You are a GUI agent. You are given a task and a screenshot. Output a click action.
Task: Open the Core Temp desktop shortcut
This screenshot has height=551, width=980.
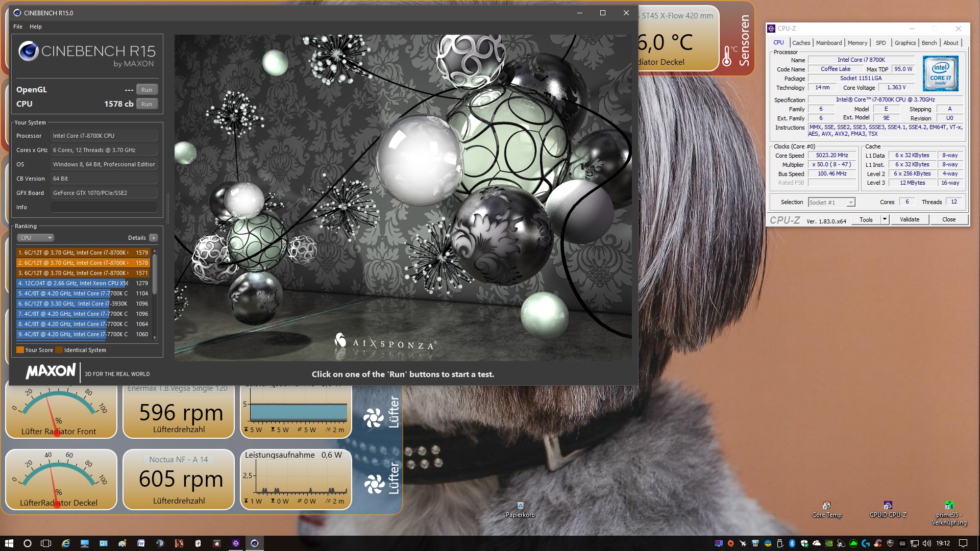coord(826,507)
